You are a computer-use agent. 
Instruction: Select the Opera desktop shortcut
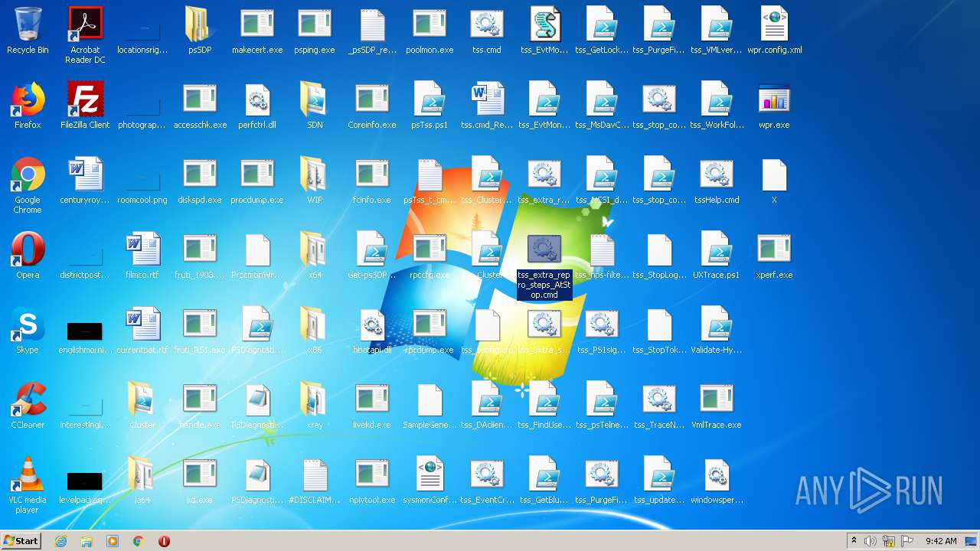click(x=28, y=250)
